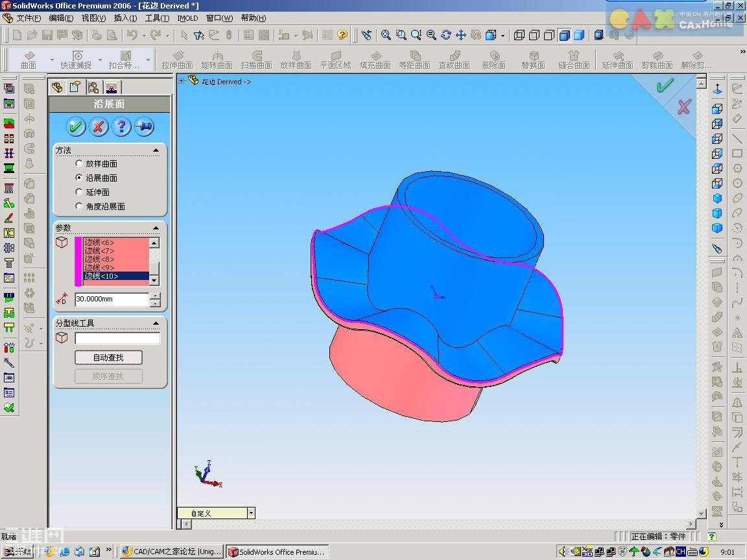
Task: Select the arrow Select cursor tool
Action: pos(184,35)
